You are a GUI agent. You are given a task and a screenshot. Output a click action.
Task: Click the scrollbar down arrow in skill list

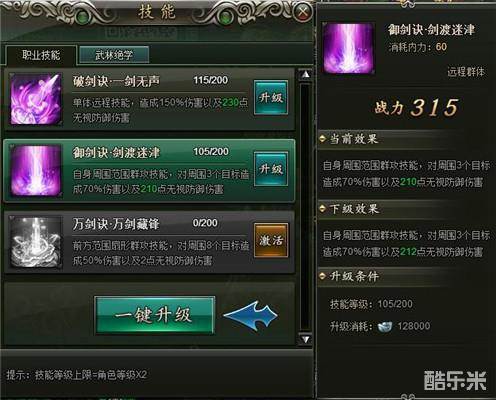[305, 340]
